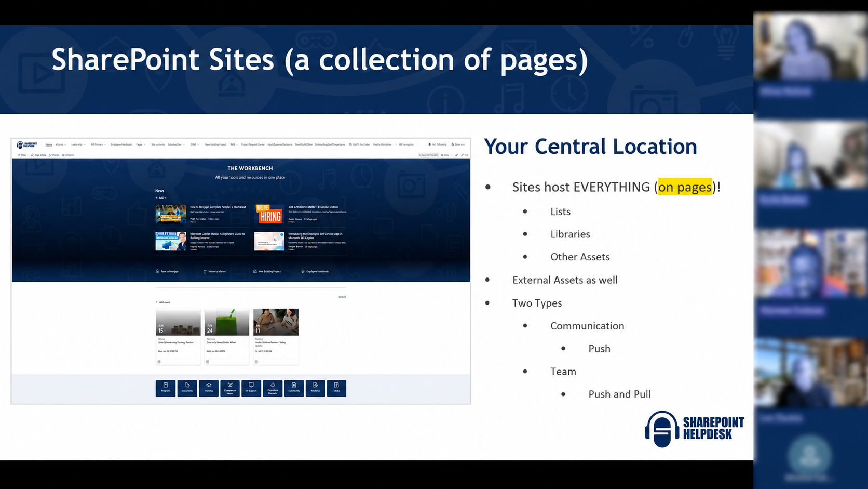Click the 'Your Central Location' heading

[590, 147]
